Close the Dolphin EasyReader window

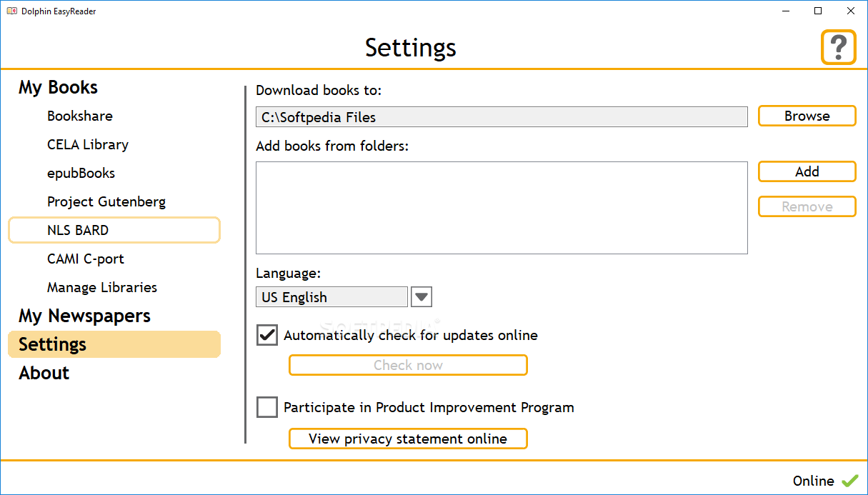[851, 11]
